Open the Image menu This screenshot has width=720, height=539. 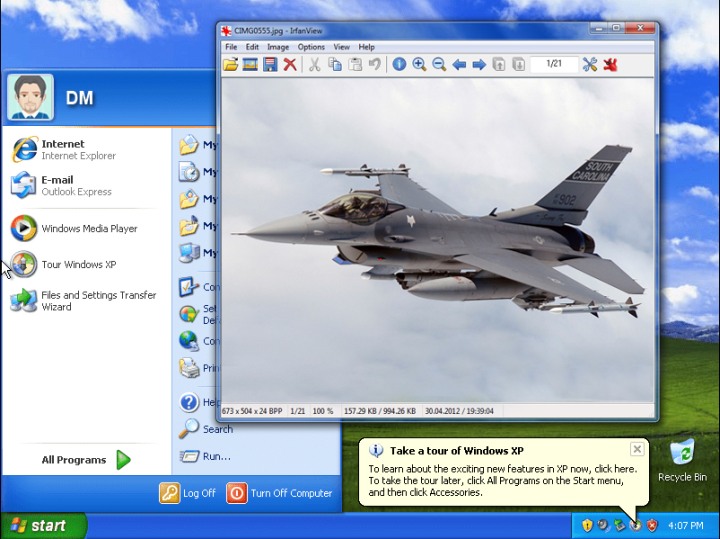[x=278, y=47]
